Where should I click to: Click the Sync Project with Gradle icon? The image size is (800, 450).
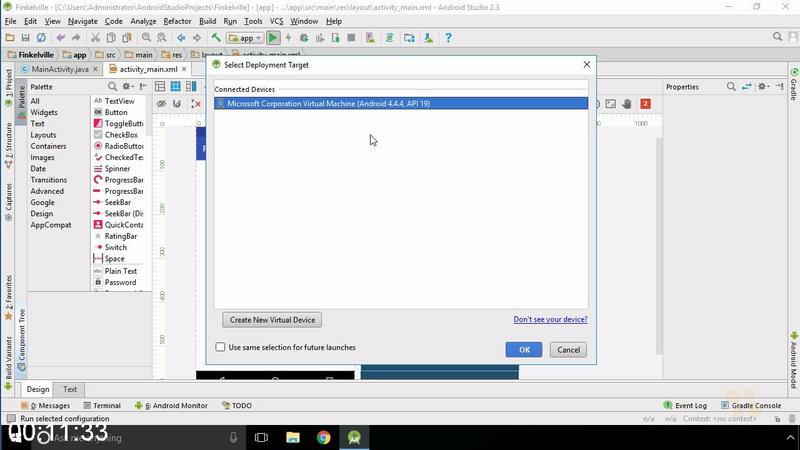tap(389, 38)
